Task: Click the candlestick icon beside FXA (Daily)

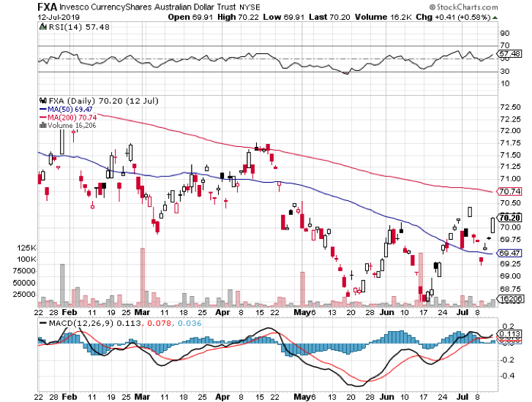Action: click(42, 101)
